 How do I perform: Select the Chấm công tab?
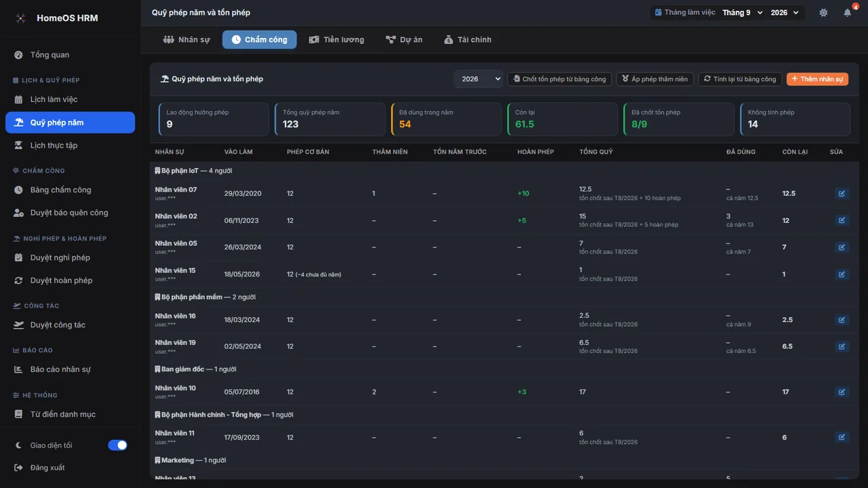260,40
